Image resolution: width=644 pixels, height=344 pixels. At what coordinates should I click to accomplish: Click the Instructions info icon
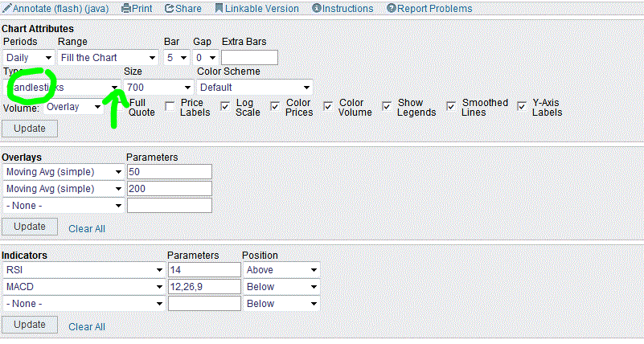(316, 9)
